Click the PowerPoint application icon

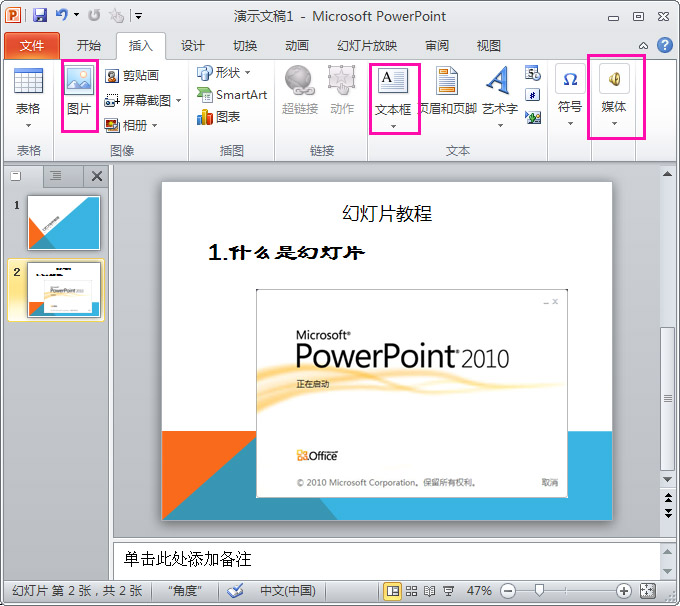pyautogui.click(x=13, y=16)
